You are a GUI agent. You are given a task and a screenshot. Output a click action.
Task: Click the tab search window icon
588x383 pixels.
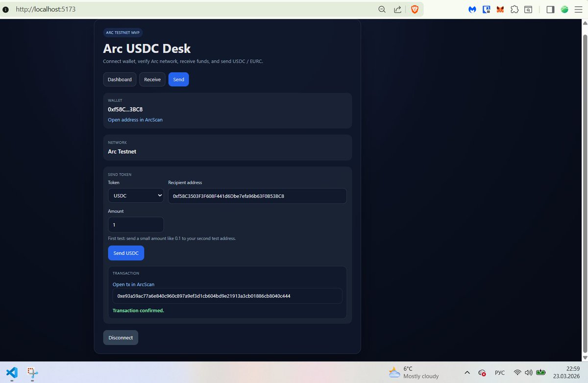[528, 9]
